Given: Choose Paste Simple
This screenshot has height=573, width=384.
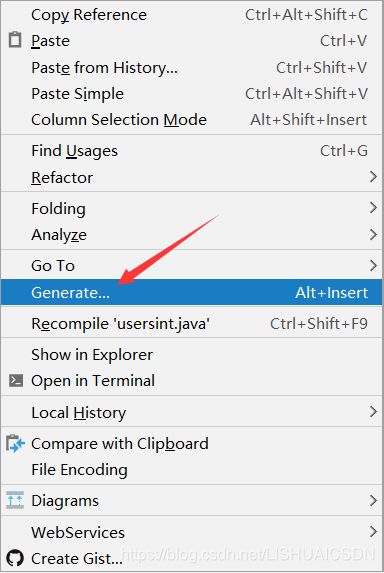Looking at the screenshot, I should coord(191,94).
